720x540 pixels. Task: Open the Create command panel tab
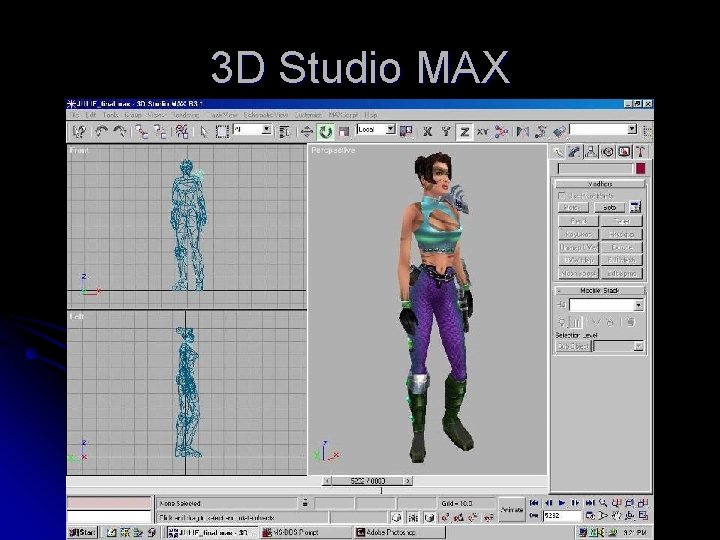[558, 152]
